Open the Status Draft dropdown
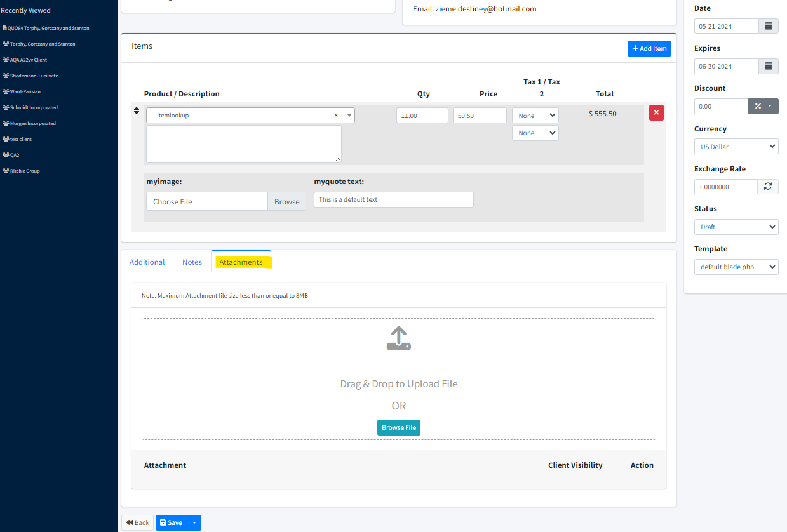787x532 pixels. (x=736, y=227)
